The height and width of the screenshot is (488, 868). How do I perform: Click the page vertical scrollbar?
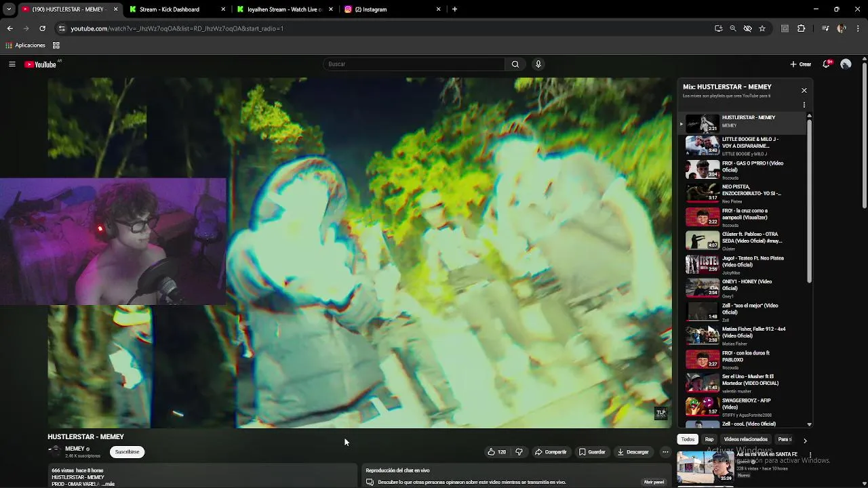(864, 136)
